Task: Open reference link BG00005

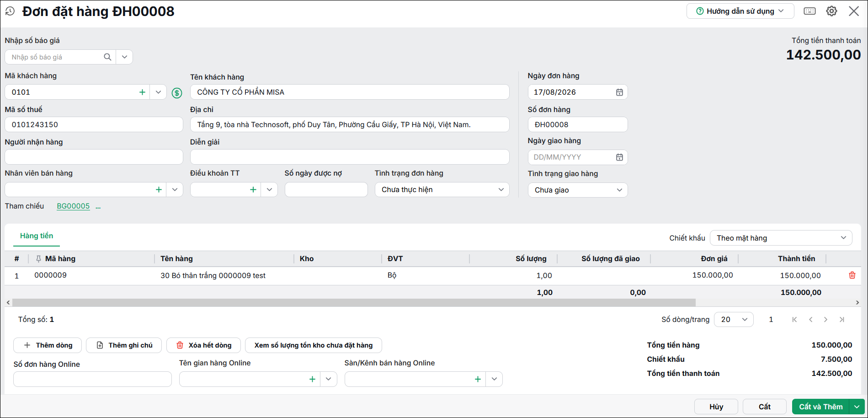Action: [73, 206]
